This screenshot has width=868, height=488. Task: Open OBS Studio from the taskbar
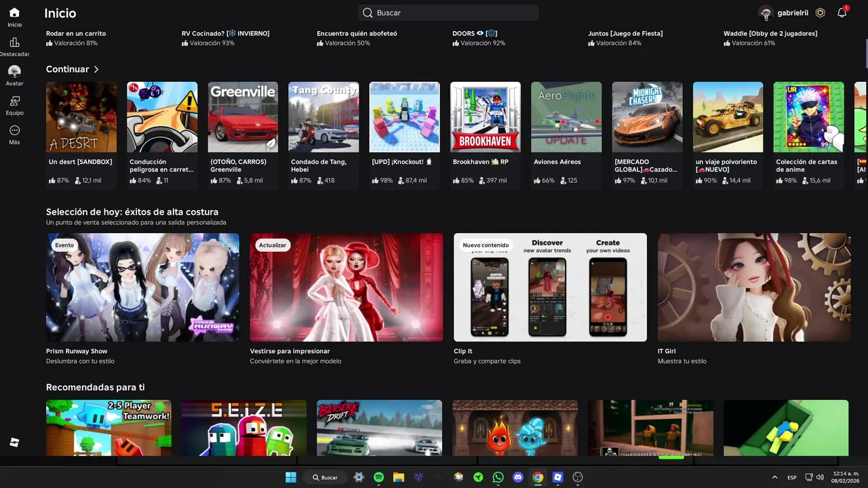[x=578, y=477]
